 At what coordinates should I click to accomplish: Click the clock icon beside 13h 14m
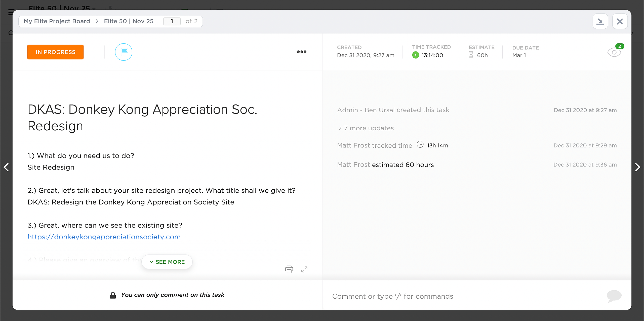(420, 144)
